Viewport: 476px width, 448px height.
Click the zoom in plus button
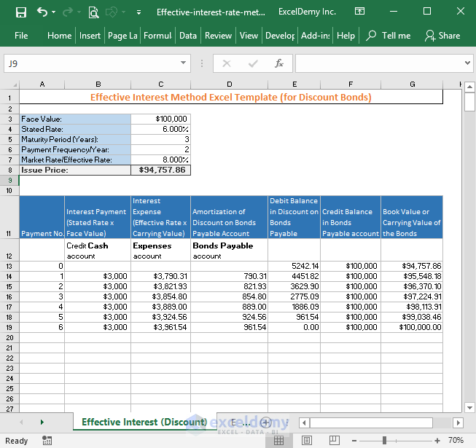point(437,441)
